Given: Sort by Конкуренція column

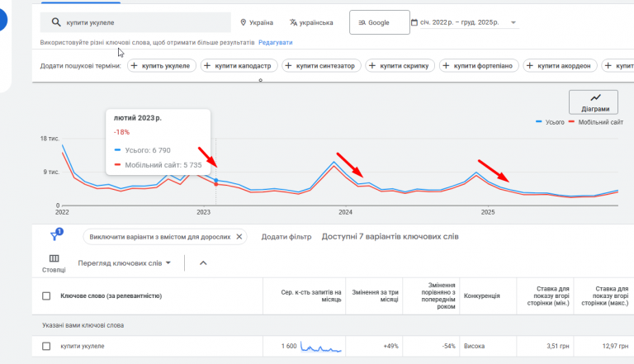Looking at the screenshot, I should [481, 296].
